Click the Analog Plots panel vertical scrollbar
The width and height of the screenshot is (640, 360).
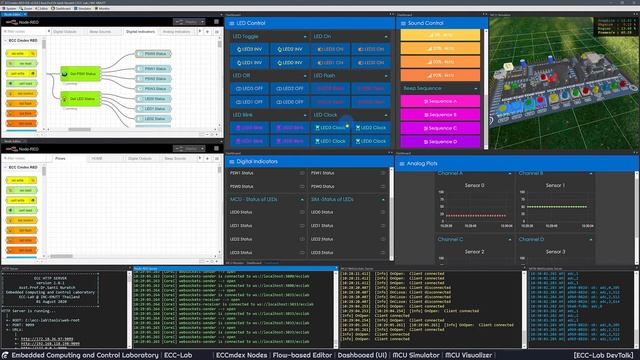pos(636,218)
